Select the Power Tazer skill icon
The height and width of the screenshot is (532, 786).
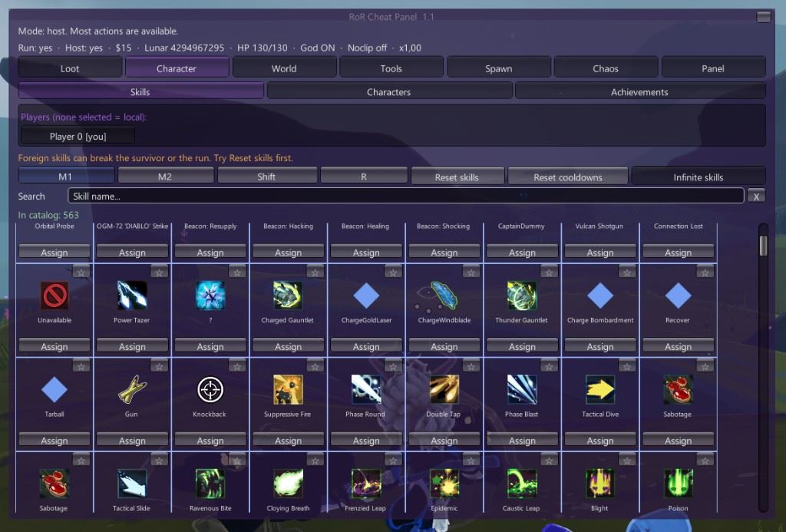click(x=132, y=295)
